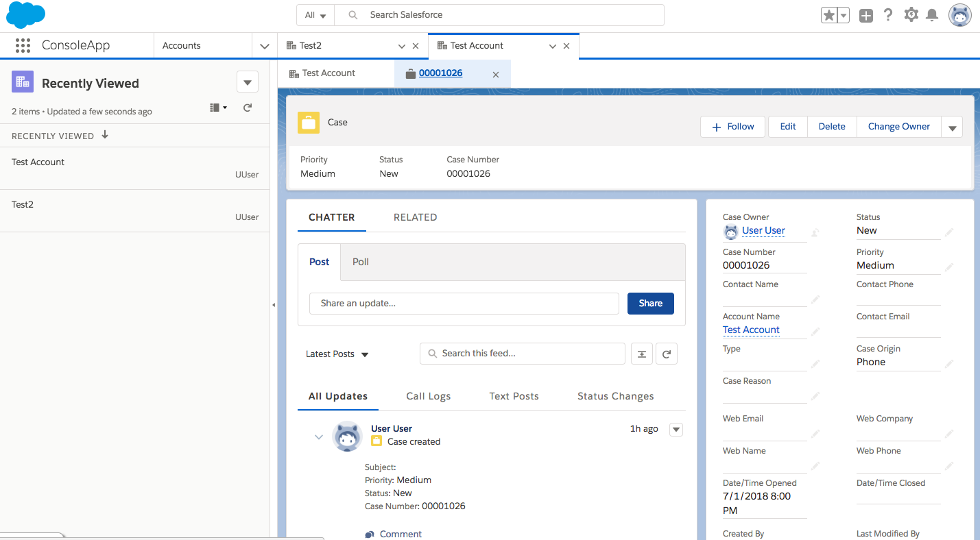Edit the Contact Name pencil icon

(815, 299)
